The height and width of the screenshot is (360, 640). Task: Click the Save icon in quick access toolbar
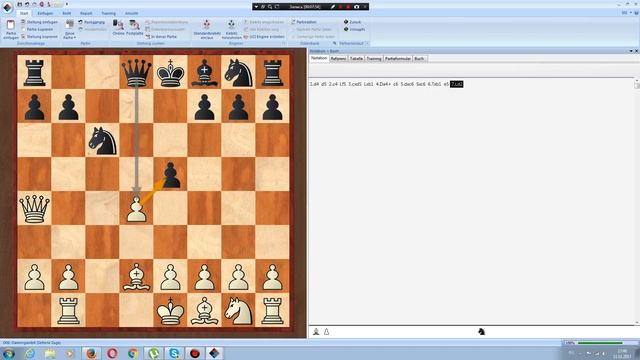[19, 4]
